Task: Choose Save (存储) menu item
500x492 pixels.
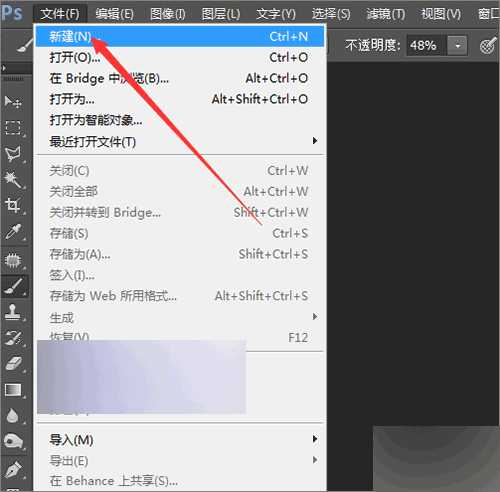Action: [181, 233]
